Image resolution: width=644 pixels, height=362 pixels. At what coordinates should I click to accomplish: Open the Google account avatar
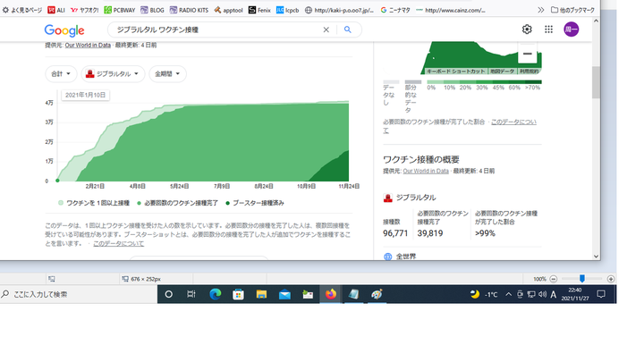click(x=572, y=29)
